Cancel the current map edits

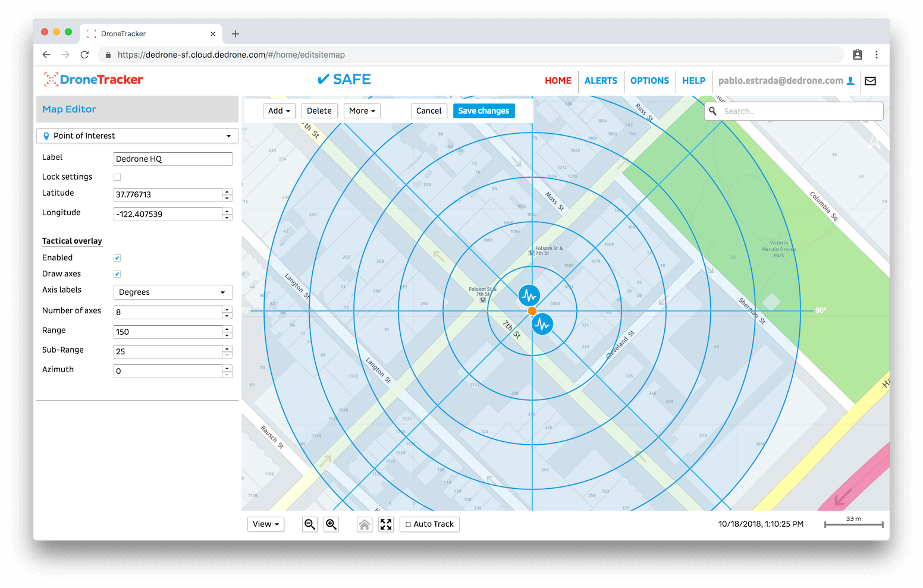coord(429,111)
